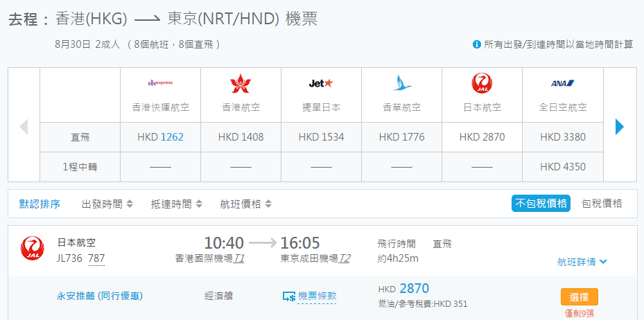Select default sorting (默認排序)
Screen dimensions: 644x320
(x=40, y=204)
